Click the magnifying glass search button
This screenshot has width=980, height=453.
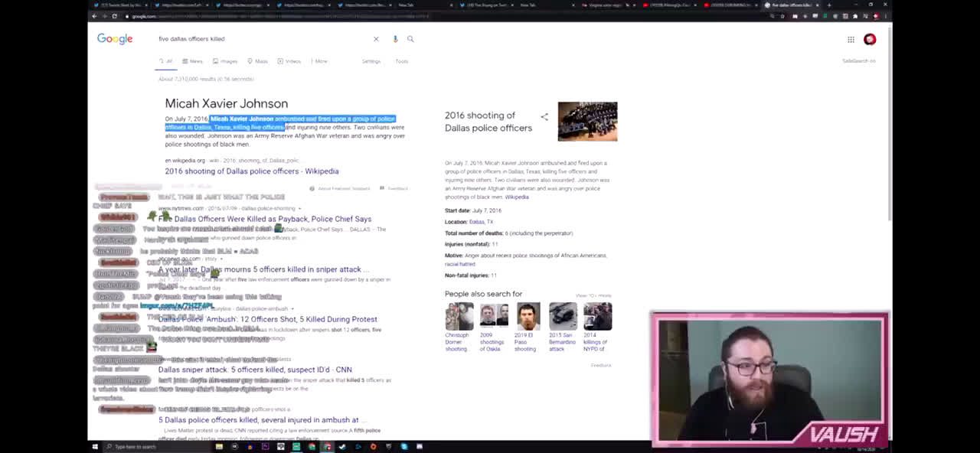click(410, 39)
